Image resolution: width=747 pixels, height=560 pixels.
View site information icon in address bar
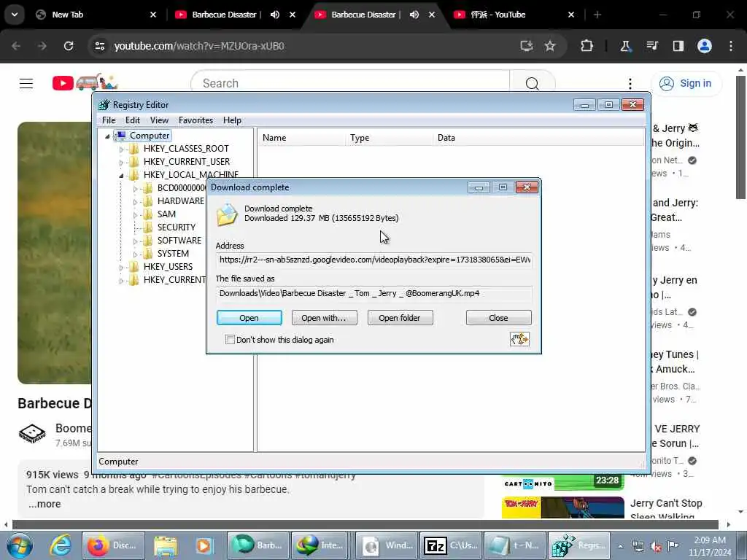(99, 46)
